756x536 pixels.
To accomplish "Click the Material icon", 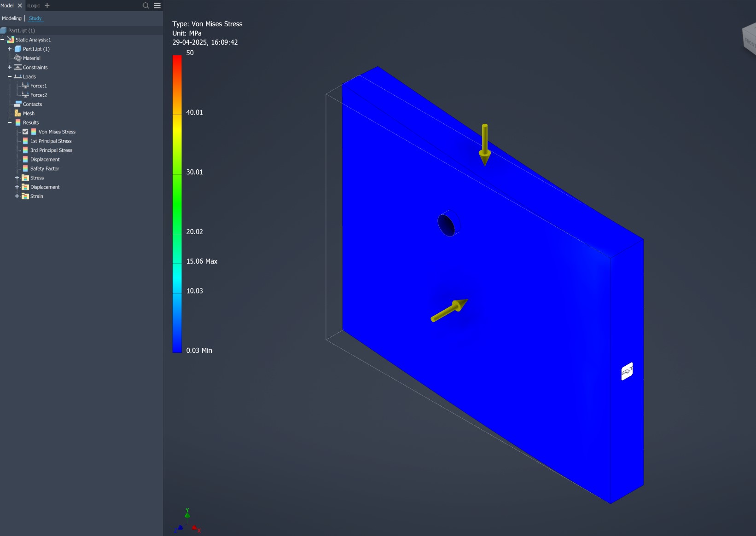I will pos(18,58).
